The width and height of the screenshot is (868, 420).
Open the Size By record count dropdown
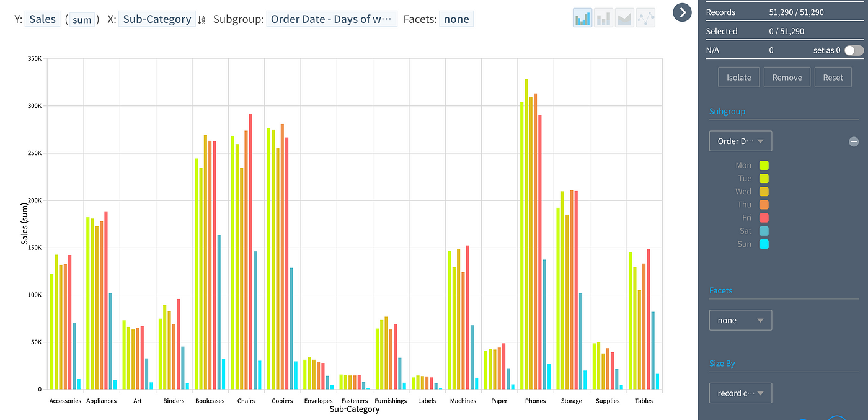pyautogui.click(x=740, y=393)
